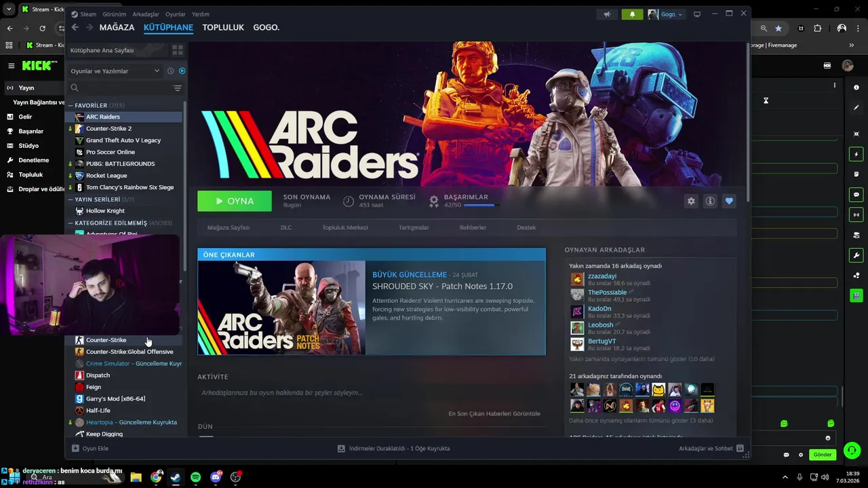Open File Explorer from the taskbar

point(136,477)
